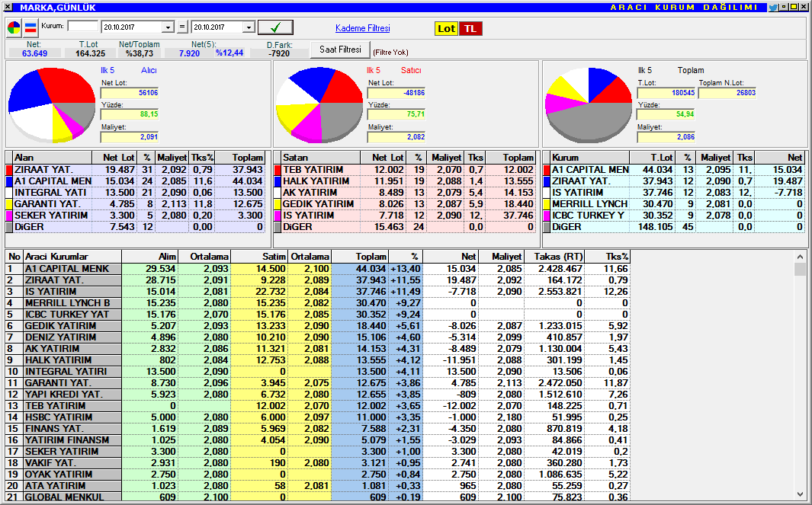Screen dimensions: 812x505
Task: Click yellow swatch beside MERRILL LYNCH Kurum row
Action: pyautogui.click(x=547, y=204)
